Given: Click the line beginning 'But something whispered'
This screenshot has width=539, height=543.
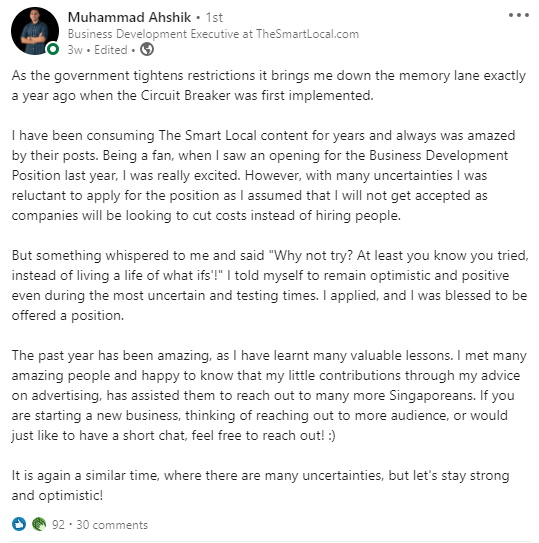Looking at the screenshot, I should (270, 256).
